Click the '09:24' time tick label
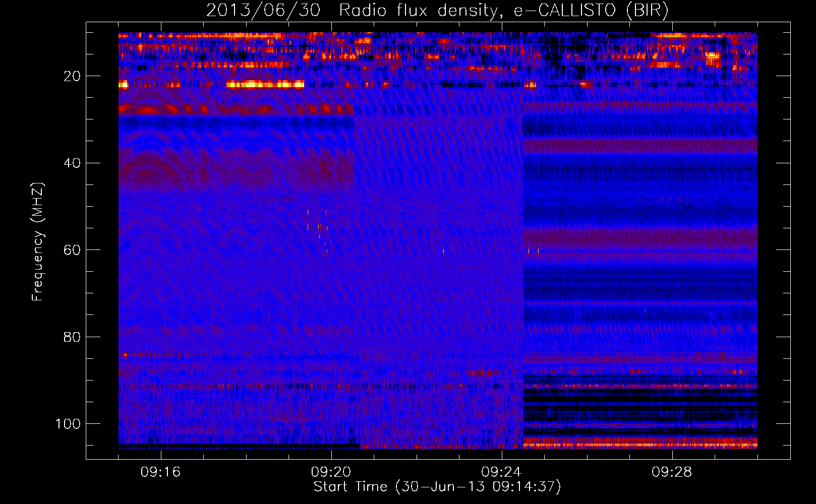 pos(501,472)
